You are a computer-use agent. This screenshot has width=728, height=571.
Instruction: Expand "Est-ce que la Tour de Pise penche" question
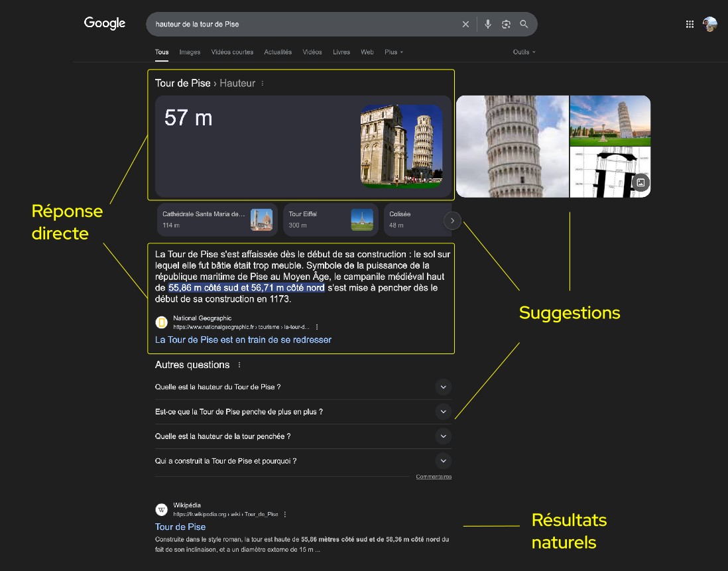point(444,412)
